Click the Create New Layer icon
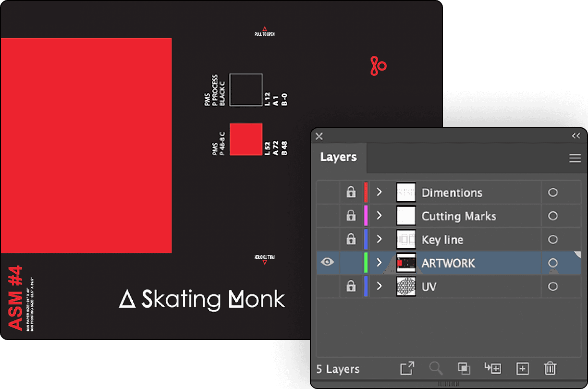 522,369
